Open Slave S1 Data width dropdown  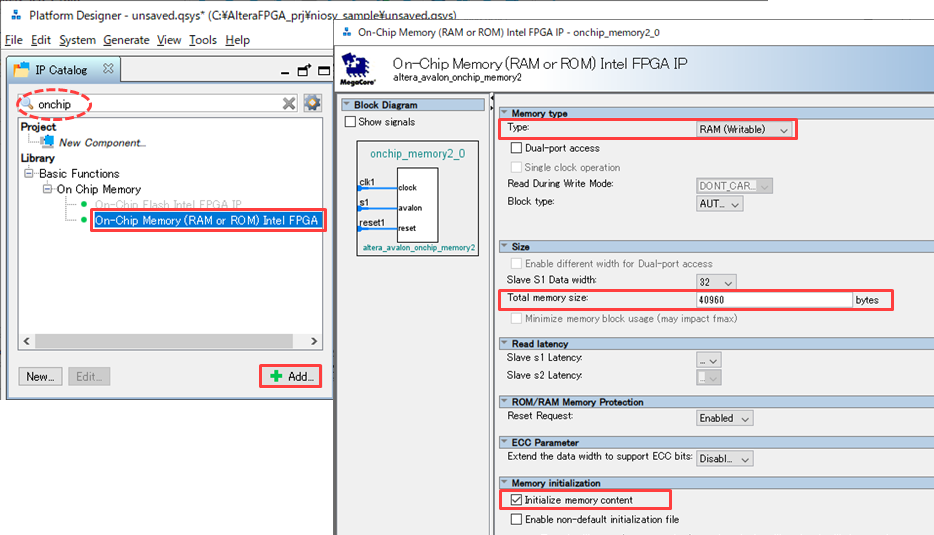tap(717, 282)
